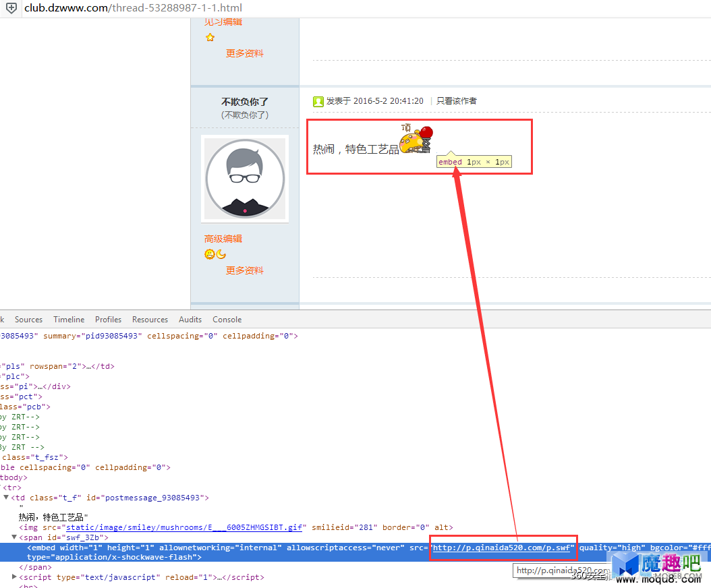This screenshot has width=711, height=588.
Task: Focus the club.dzwww.com address bar
Action: click(x=134, y=8)
